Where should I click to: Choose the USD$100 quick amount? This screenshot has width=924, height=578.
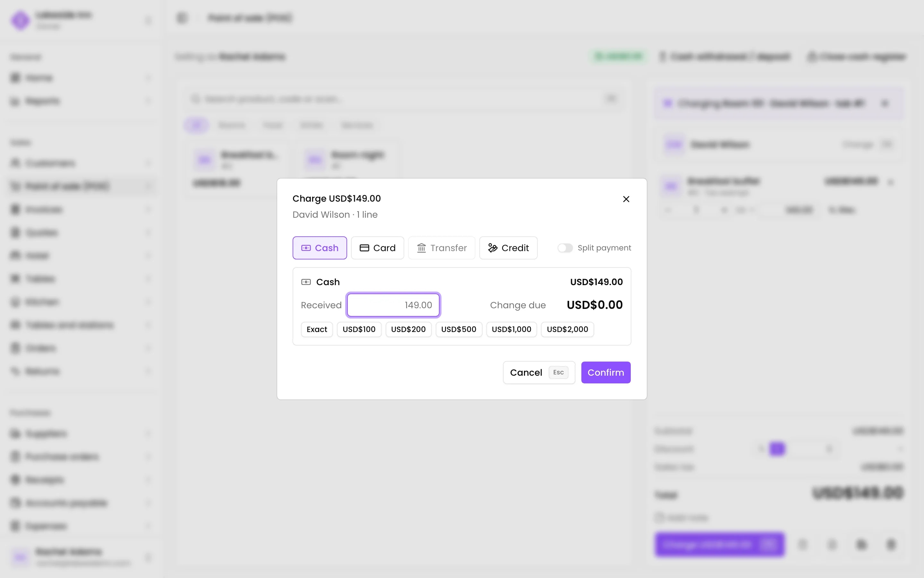point(359,329)
